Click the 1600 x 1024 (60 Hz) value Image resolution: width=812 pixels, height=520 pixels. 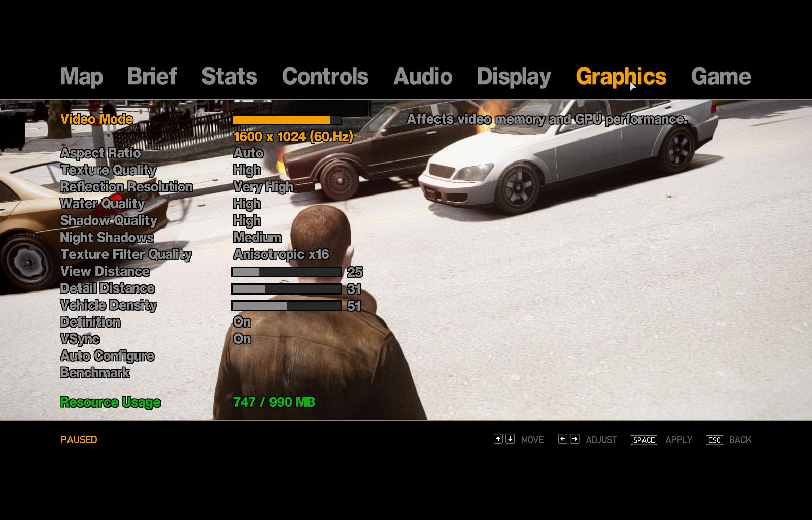[293, 137]
